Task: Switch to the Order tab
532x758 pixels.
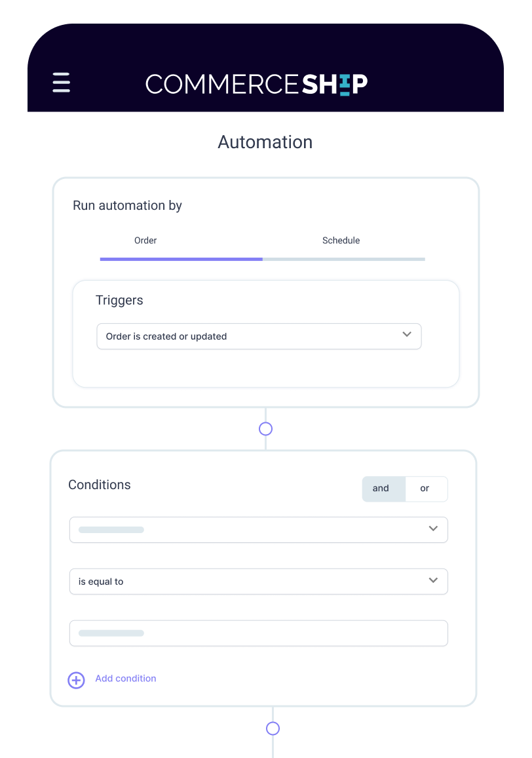Action: (x=145, y=241)
